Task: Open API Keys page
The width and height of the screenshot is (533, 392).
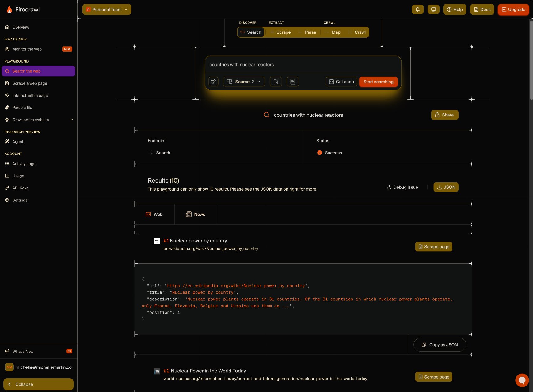Action: tap(39, 188)
